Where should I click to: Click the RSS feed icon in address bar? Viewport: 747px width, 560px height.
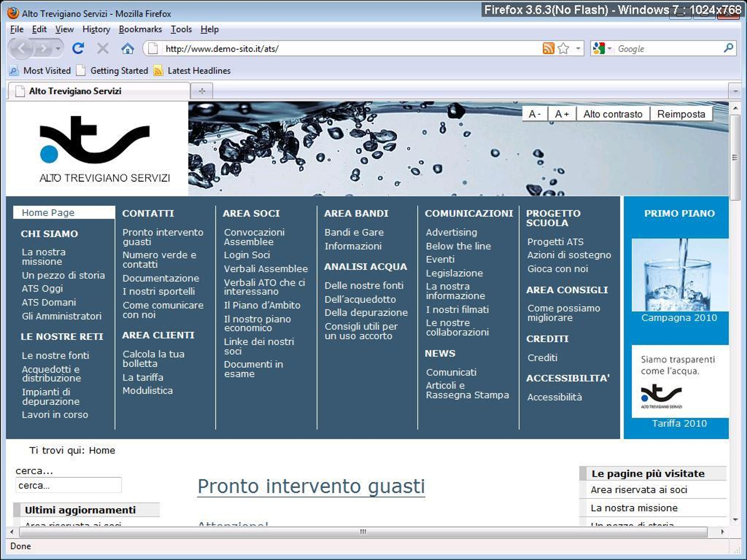point(548,49)
